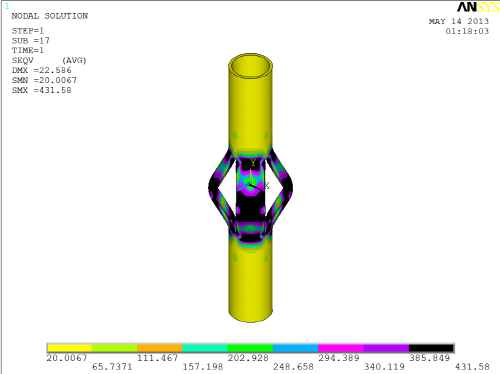Click the MAY 14 2013 date stamp

(x=459, y=21)
